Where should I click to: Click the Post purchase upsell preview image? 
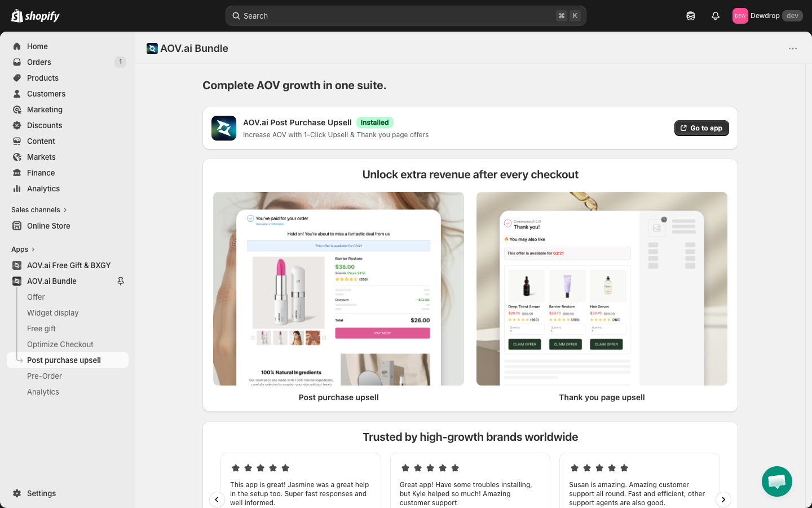click(x=338, y=288)
